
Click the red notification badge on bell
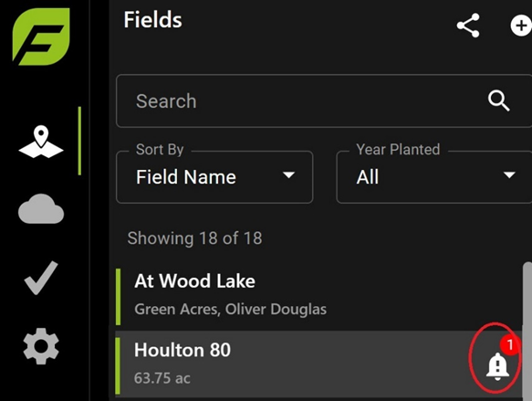509,345
